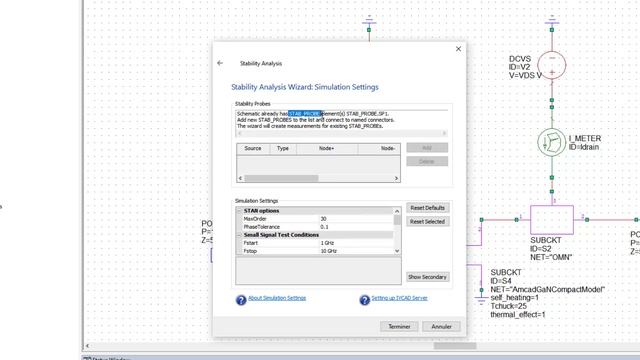
Task: Select the Type column header
Action: pos(283,149)
